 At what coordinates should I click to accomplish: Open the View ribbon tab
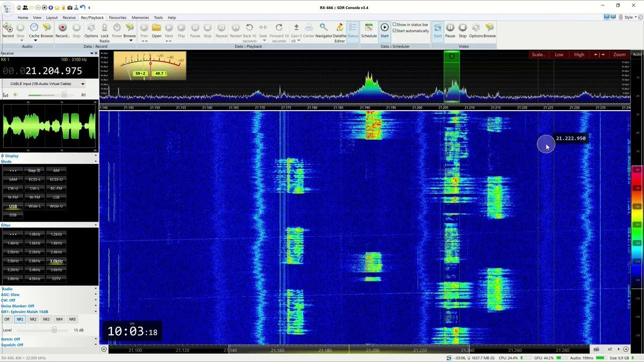(x=37, y=18)
